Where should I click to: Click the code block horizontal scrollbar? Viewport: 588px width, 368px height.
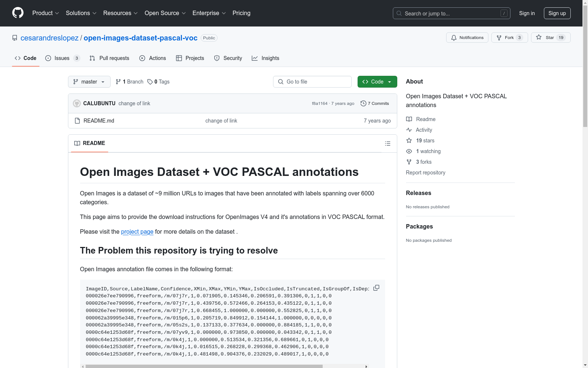[x=204, y=366]
